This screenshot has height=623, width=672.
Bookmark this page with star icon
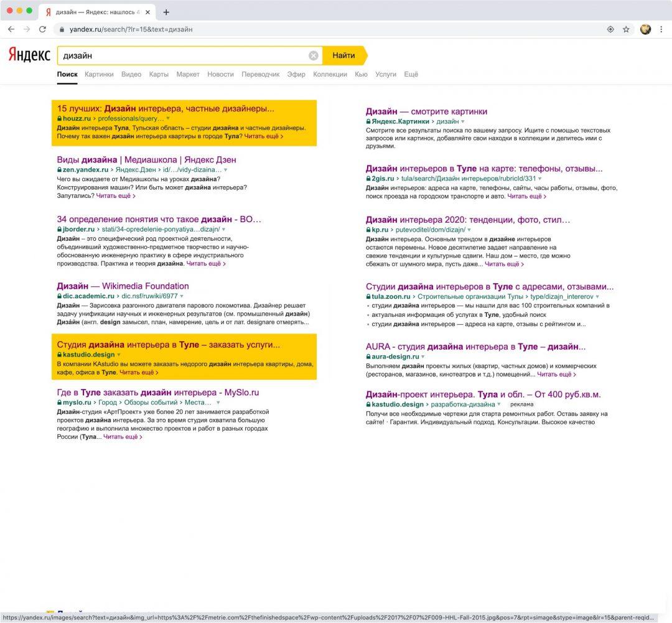click(x=626, y=29)
